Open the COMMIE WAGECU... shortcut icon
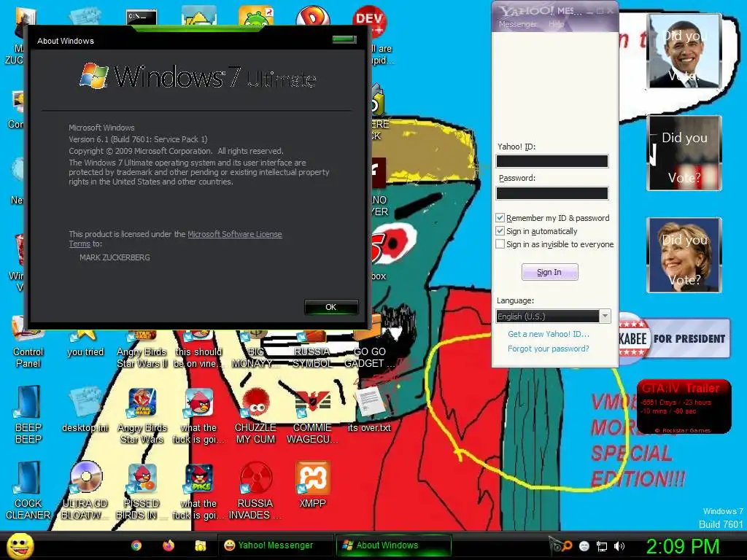The height and width of the screenshot is (560, 747). tap(312, 416)
